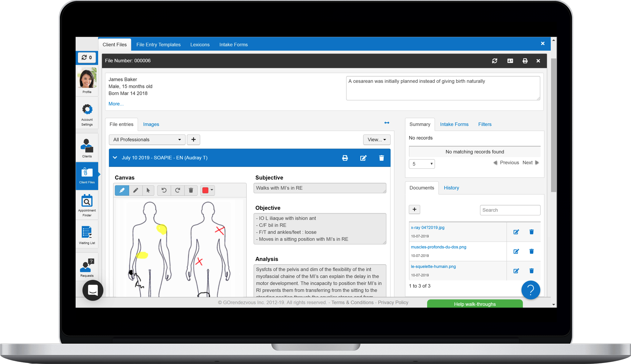Open the client ID card icon in header
631x364 pixels.
pyautogui.click(x=510, y=61)
